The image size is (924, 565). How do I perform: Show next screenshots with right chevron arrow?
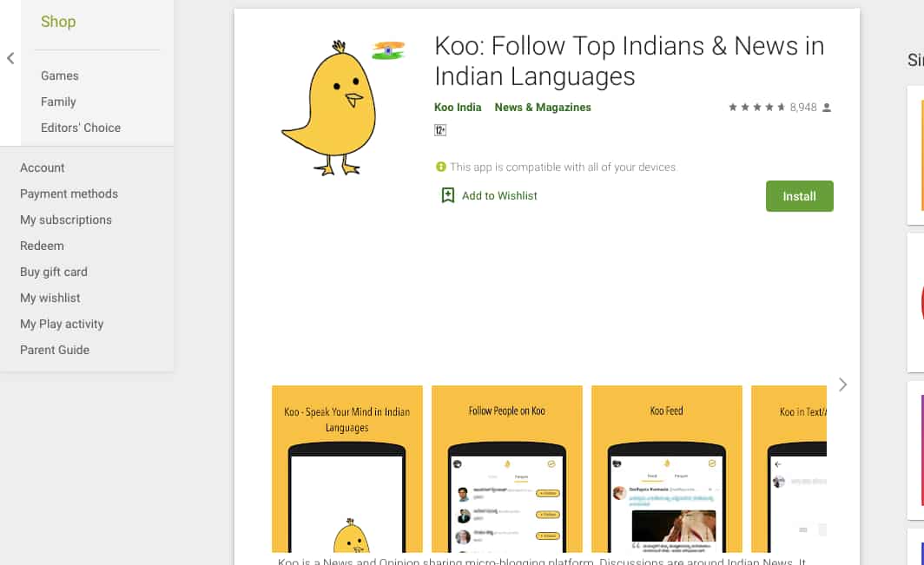(842, 384)
